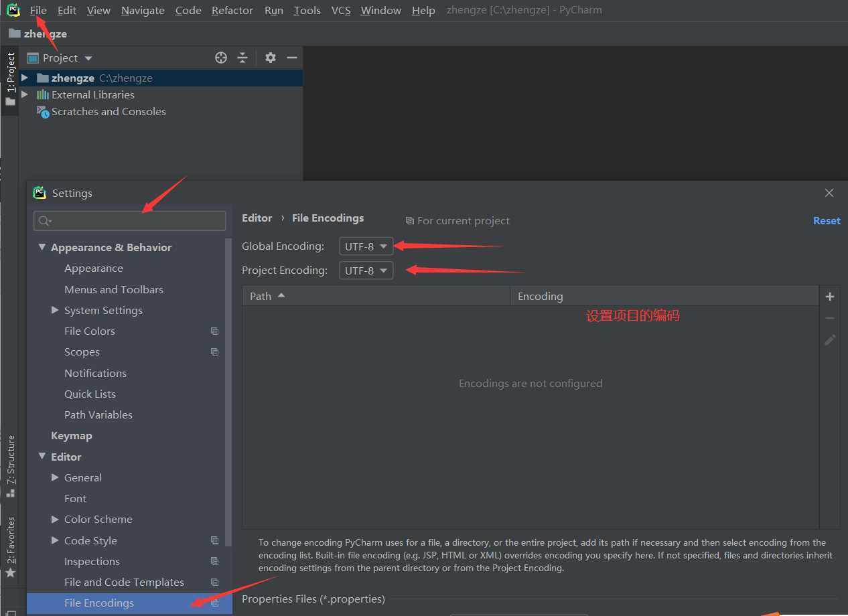The image size is (848, 616).
Task: Click the Reset link
Action: pyautogui.click(x=827, y=221)
